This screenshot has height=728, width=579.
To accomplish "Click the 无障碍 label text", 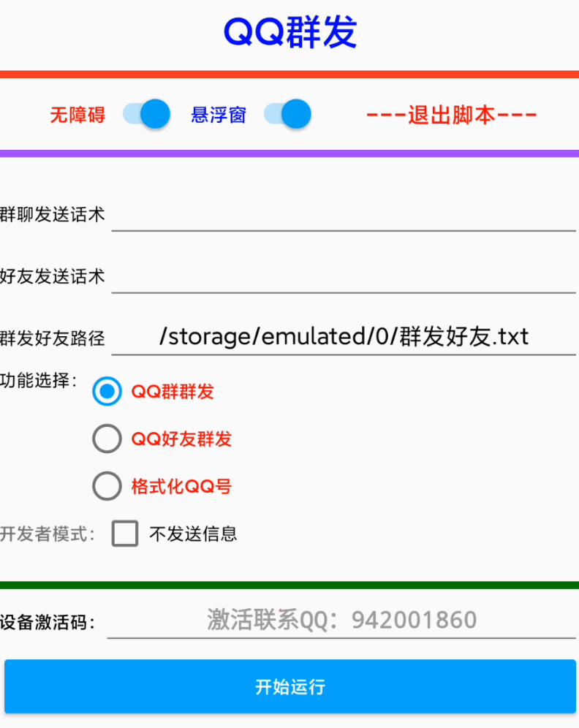I will [77, 115].
